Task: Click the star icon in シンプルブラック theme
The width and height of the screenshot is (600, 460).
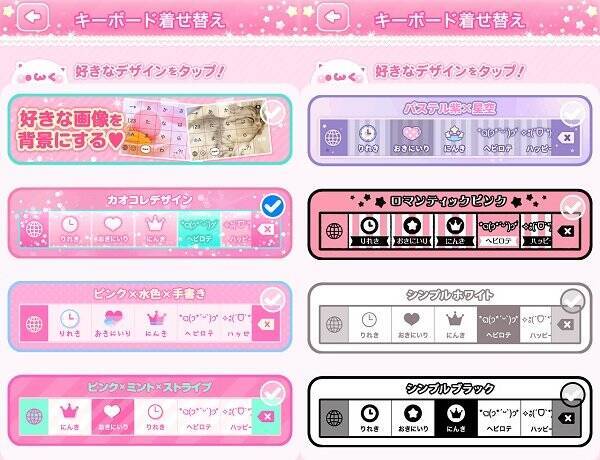Action: [x=412, y=413]
